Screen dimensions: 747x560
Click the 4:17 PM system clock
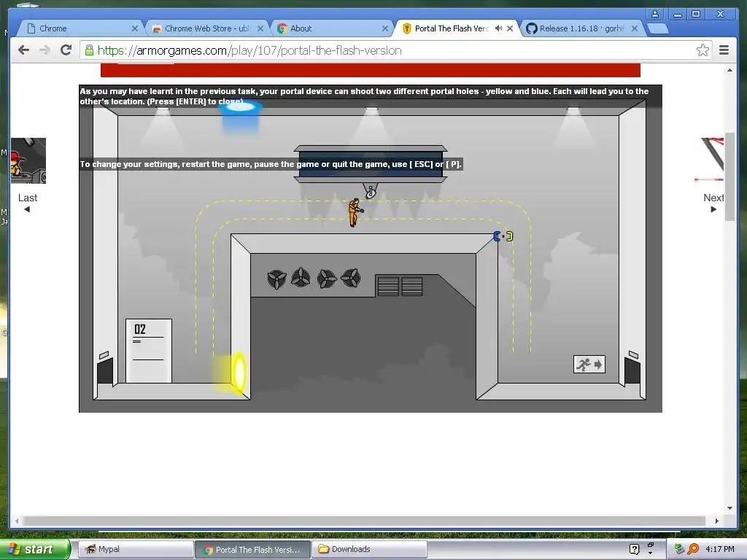coord(720,549)
